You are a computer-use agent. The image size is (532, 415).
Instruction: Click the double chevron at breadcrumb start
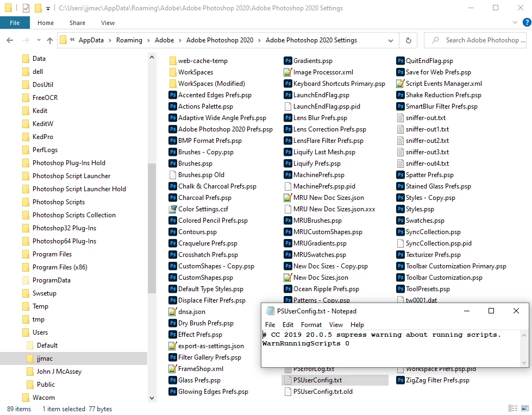coord(72,40)
